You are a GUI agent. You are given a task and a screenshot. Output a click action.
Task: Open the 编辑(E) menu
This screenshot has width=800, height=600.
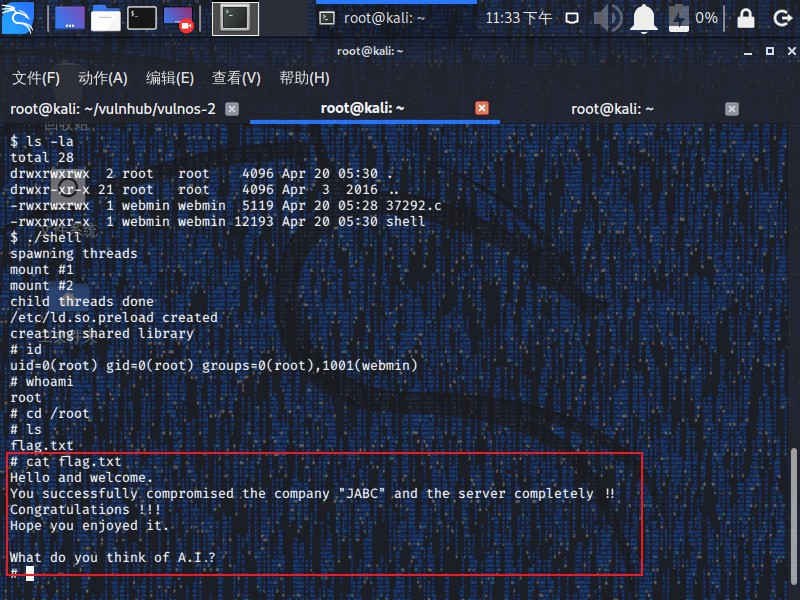point(169,78)
